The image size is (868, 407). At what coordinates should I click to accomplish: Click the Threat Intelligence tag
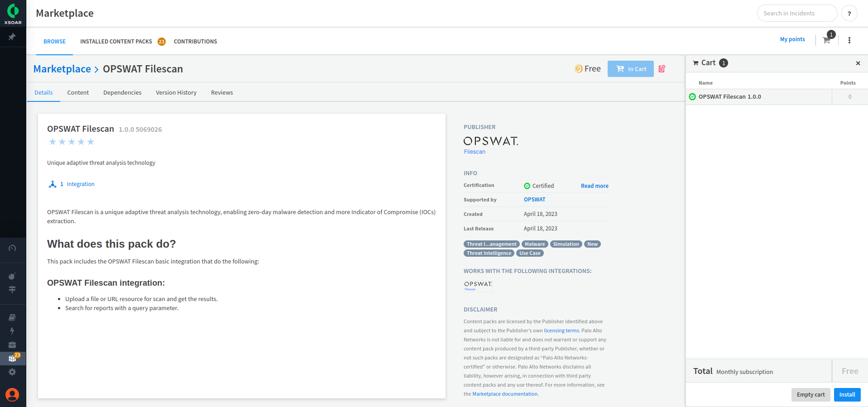(x=489, y=253)
